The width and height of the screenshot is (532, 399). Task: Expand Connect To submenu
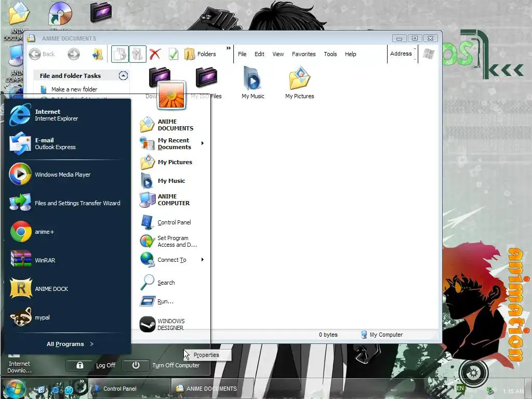click(x=202, y=260)
